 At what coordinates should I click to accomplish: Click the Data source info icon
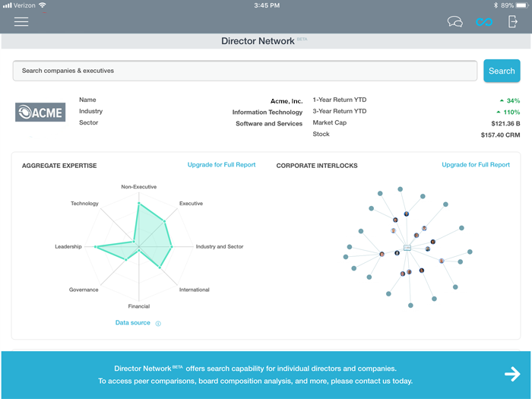pos(158,323)
